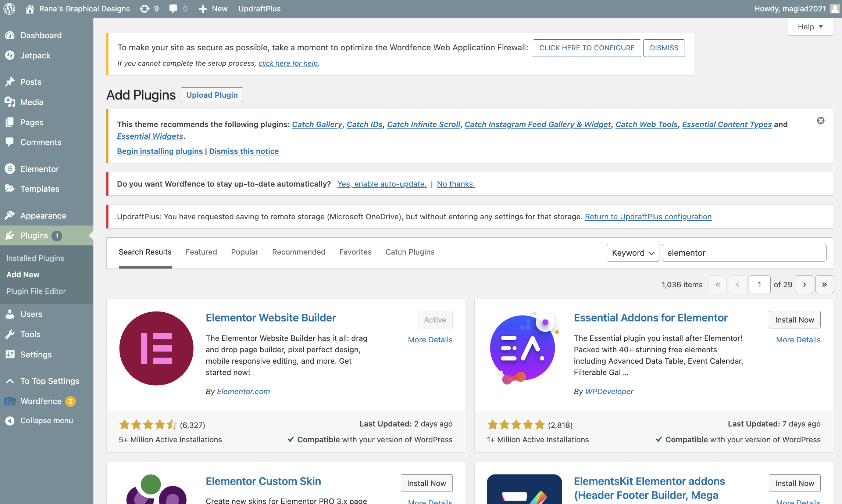Click the WPDeveloper author link
The height and width of the screenshot is (504, 842).
609,392
